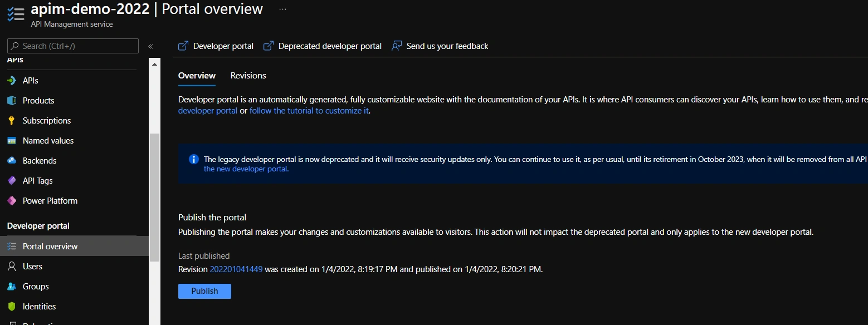Click the Backends cloud icon
Screen dimensions: 868x325
point(12,161)
